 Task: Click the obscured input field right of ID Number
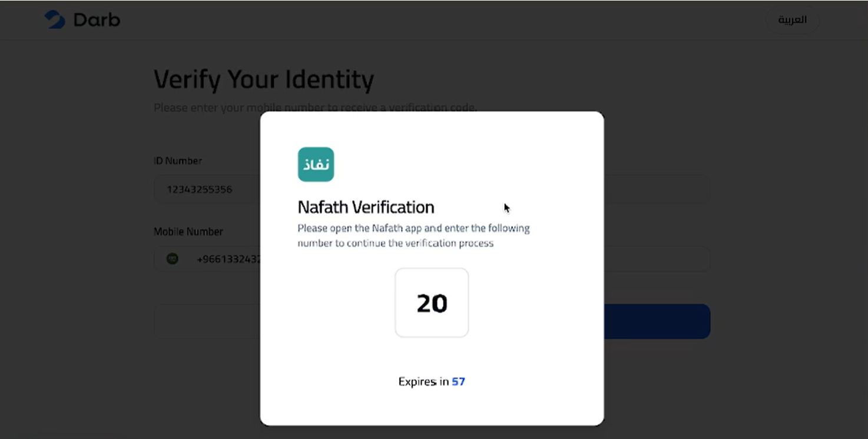coord(657,189)
